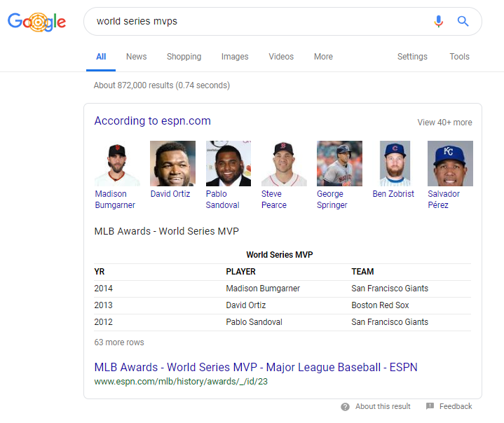Viewport: 504px width, 423px height.
Task: Click the question mark icon by About this result
Action: click(345, 407)
